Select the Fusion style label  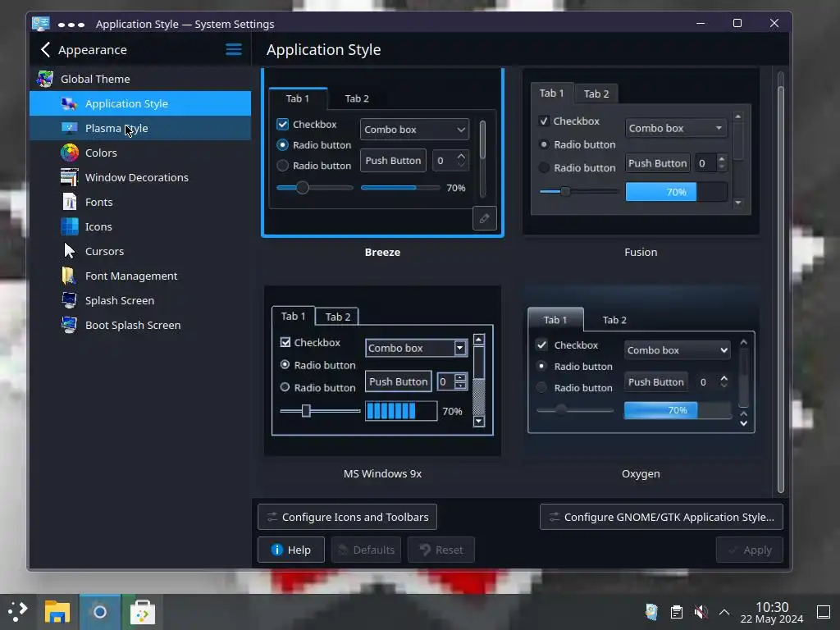point(641,252)
